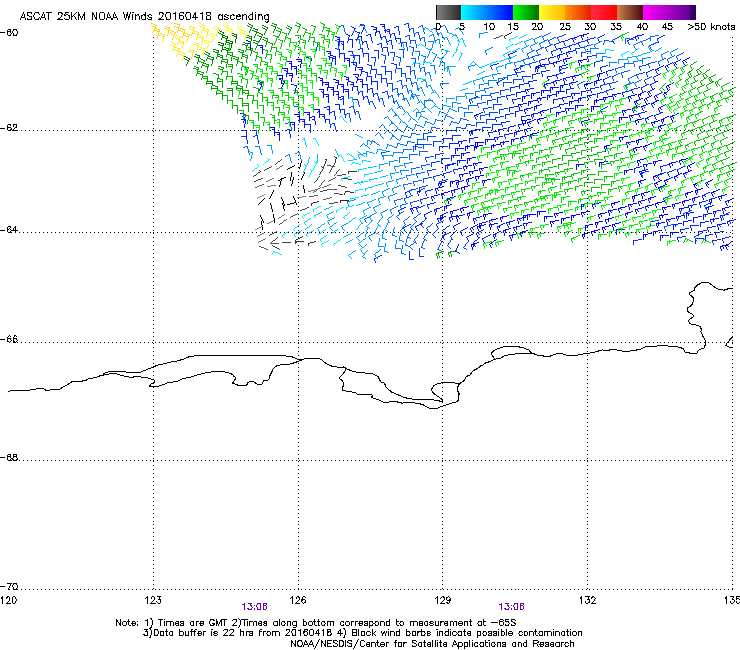Image resolution: width=740 pixels, height=650 pixels.
Task: Click the latitude label '-64'
Action: tap(9, 229)
